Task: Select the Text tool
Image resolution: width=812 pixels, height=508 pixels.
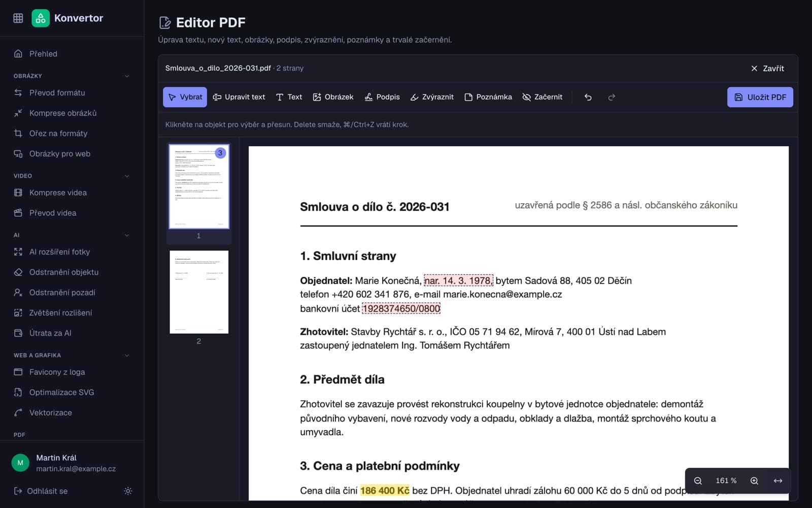Action: click(x=289, y=97)
